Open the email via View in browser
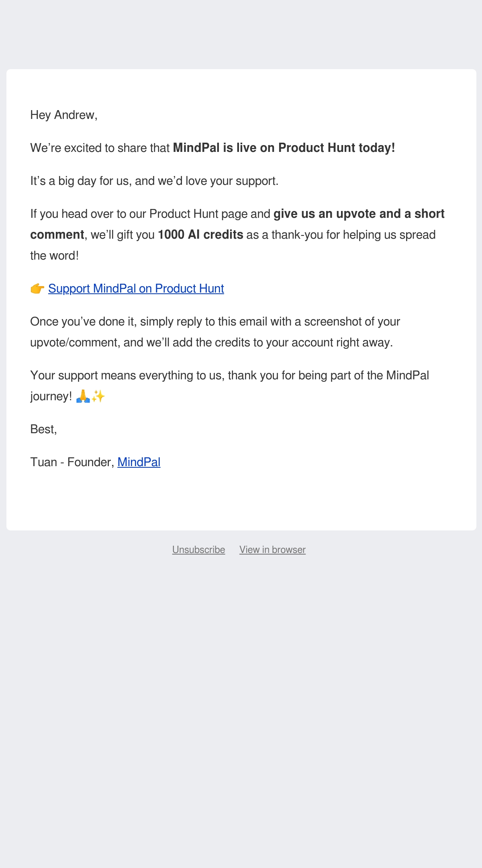 click(272, 550)
